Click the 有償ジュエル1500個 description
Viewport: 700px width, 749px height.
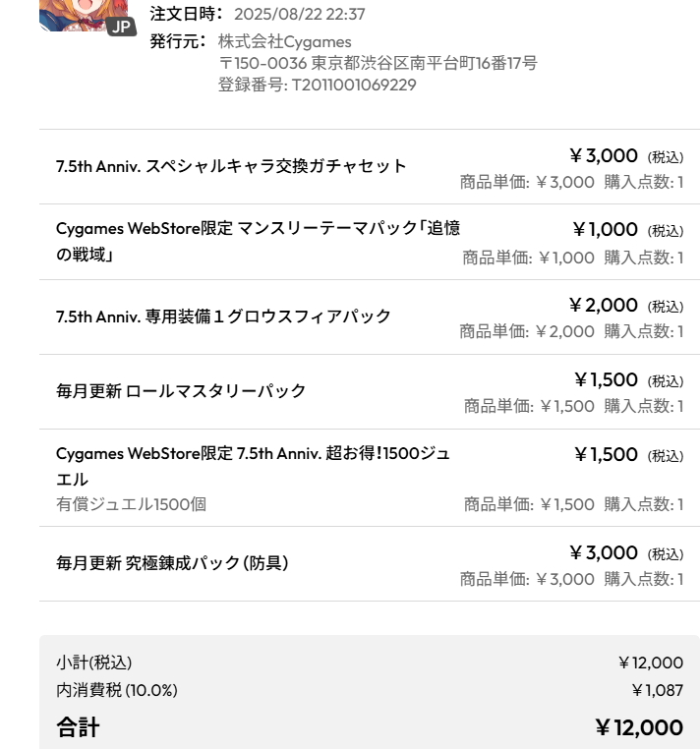(132, 504)
